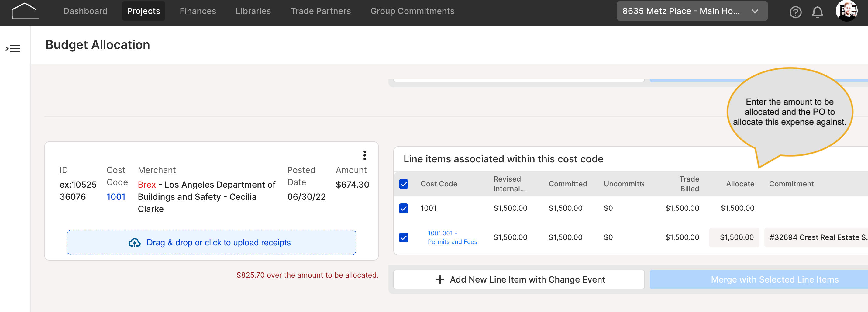Open the 1001.001 Permits and Fees link
The width and height of the screenshot is (868, 312).
[452, 237]
